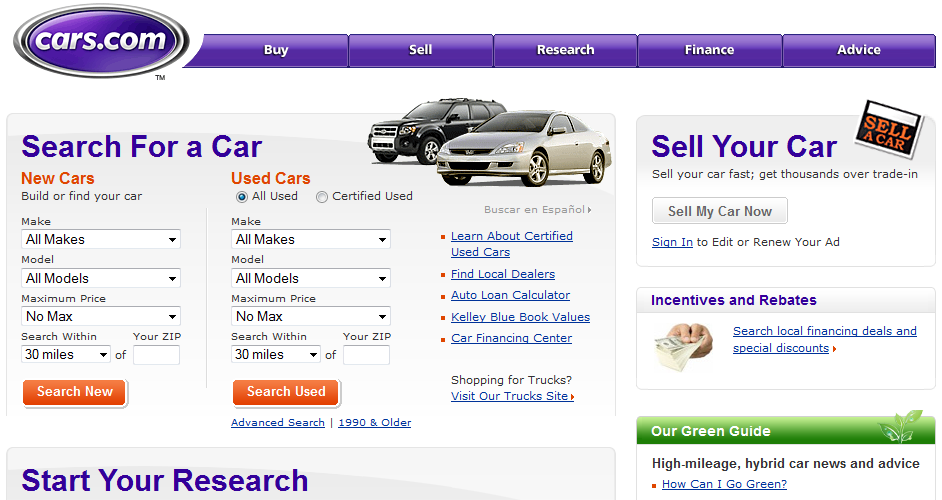The width and height of the screenshot is (942, 500).
Task: Open the New Cars Make dropdown
Action: click(x=101, y=239)
